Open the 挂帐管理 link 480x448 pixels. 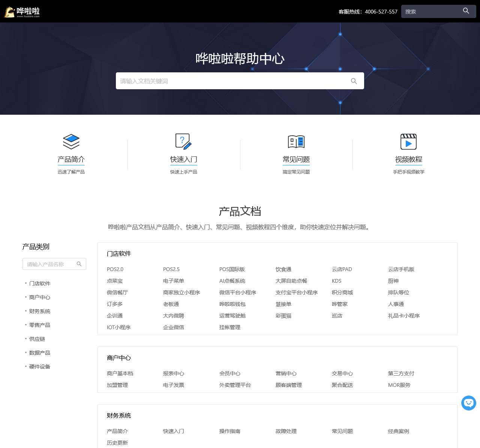230,327
